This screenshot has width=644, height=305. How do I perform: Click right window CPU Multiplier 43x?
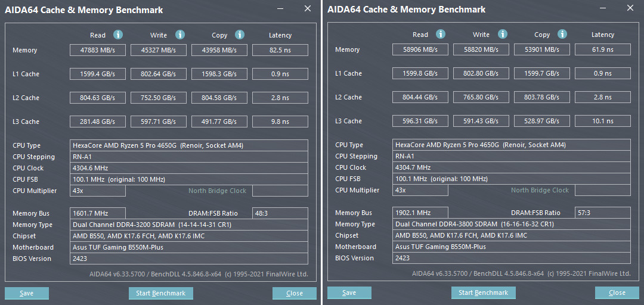pyautogui.click(x=420, y=190)
